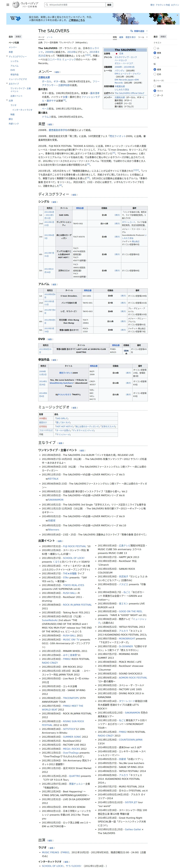Open the 「SAD GIRL」 music video link
The image size is (186, 868).
pos(61,418)
